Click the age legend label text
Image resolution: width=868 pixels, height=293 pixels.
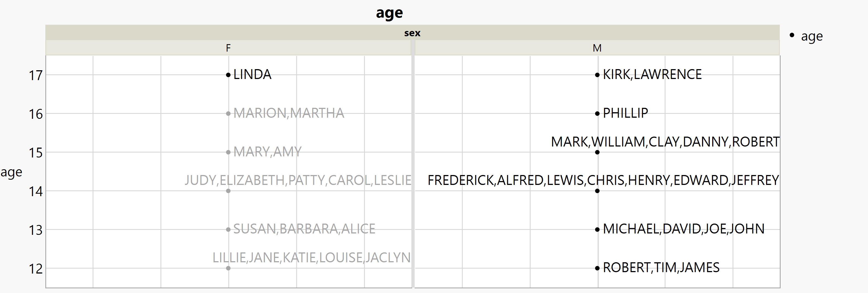point(812,36)
